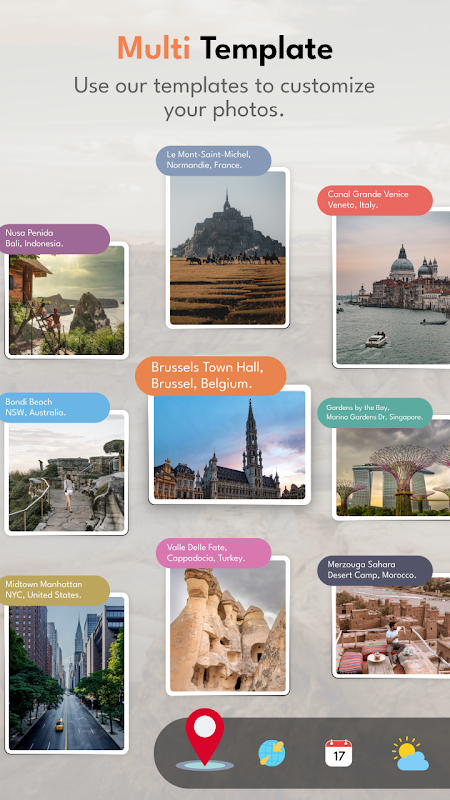The height and width of the screenshot is (800, 450).
Task: Click the Multi Template heading
Action: [224, 49]
